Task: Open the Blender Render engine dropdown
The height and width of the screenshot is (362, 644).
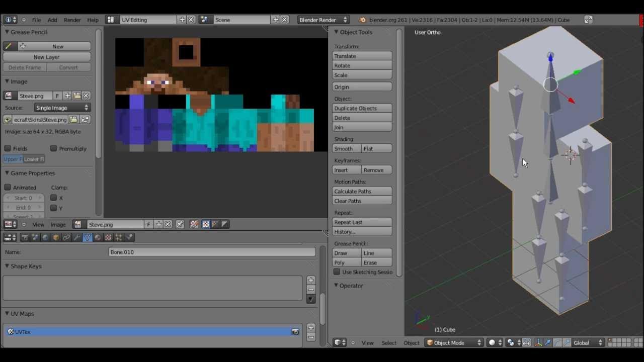Action: (x=323, y=20)
